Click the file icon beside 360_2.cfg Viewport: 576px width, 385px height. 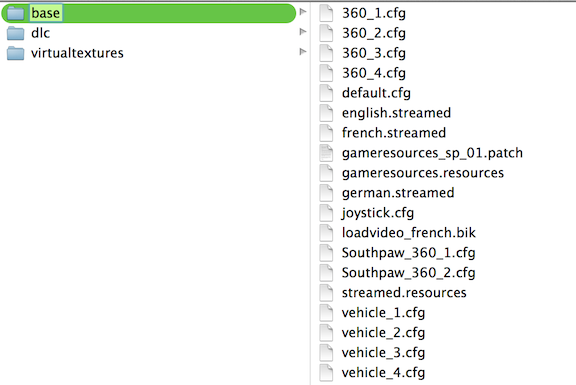[326, 33]
